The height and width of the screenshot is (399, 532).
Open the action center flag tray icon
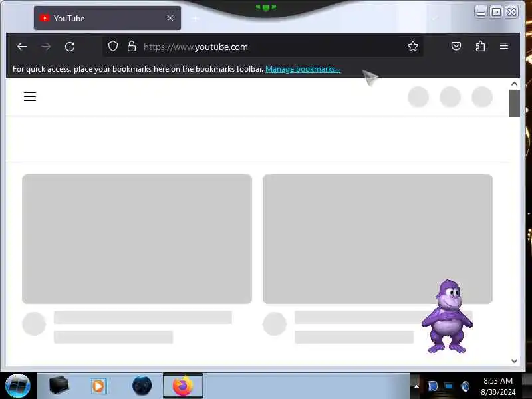click(x=433, y=386)
